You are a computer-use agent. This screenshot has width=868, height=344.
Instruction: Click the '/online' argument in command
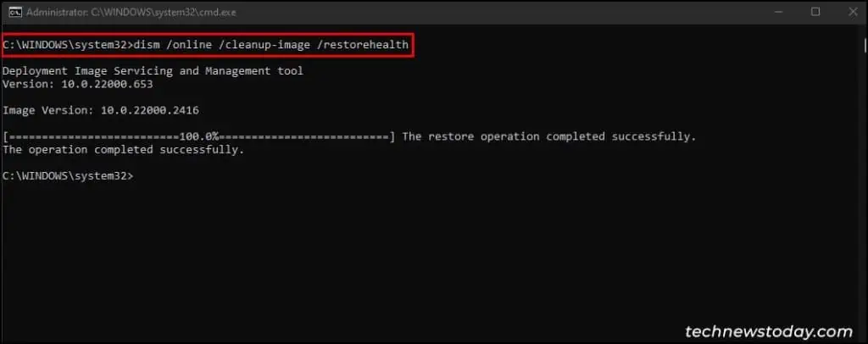pyautogui.click(x=189, y=45)
